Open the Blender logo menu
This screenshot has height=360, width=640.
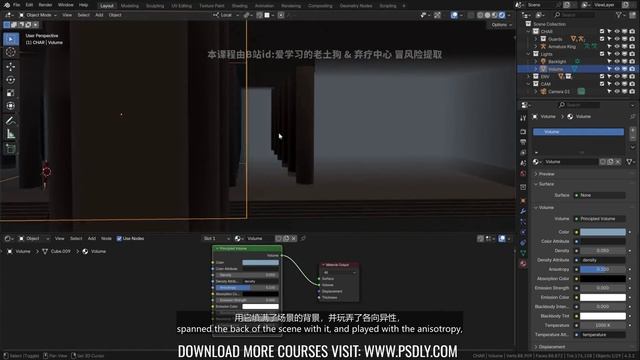[x=6, y=5]
